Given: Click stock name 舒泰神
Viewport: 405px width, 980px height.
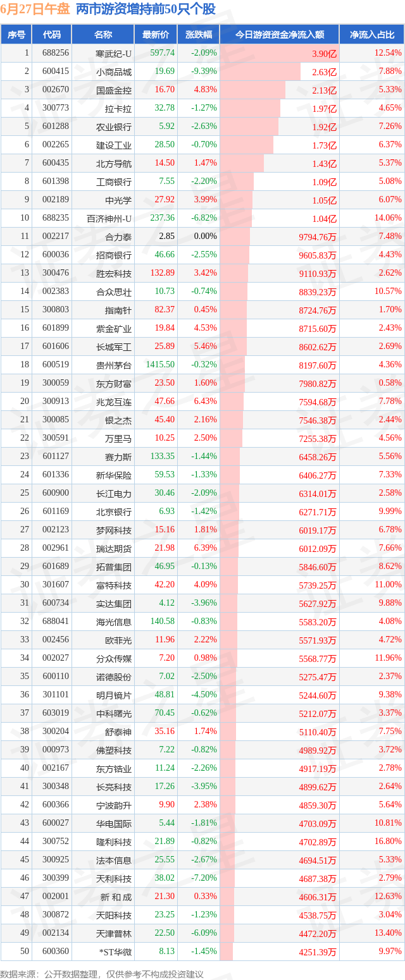Looking at the screenshot, I should click(118, 732).
